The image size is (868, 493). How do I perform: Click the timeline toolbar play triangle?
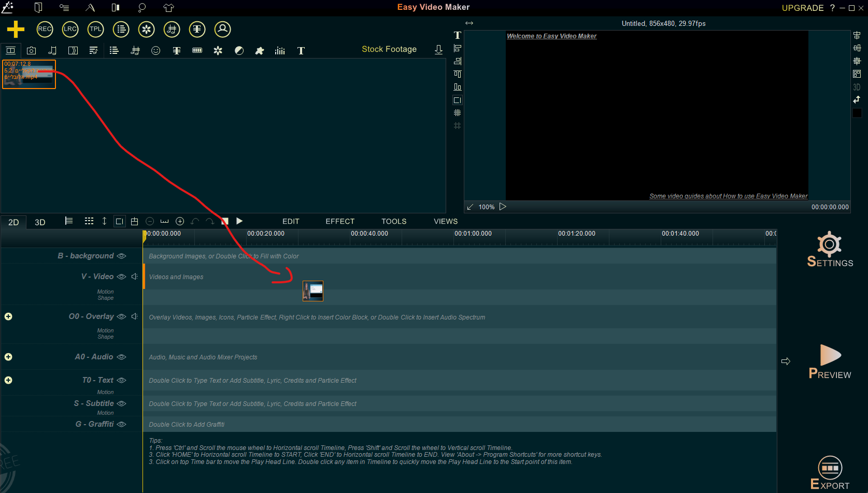[239, 221]
